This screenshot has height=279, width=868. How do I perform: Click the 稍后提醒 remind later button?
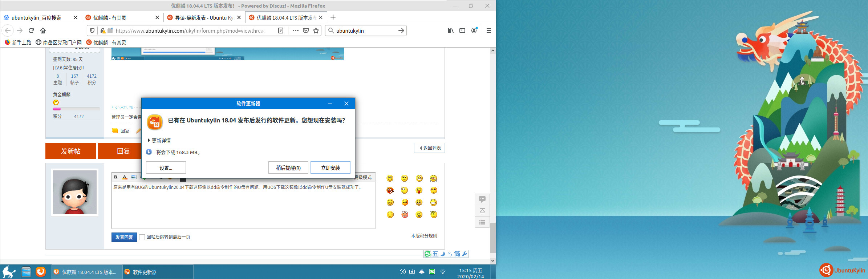pos(288,168)
